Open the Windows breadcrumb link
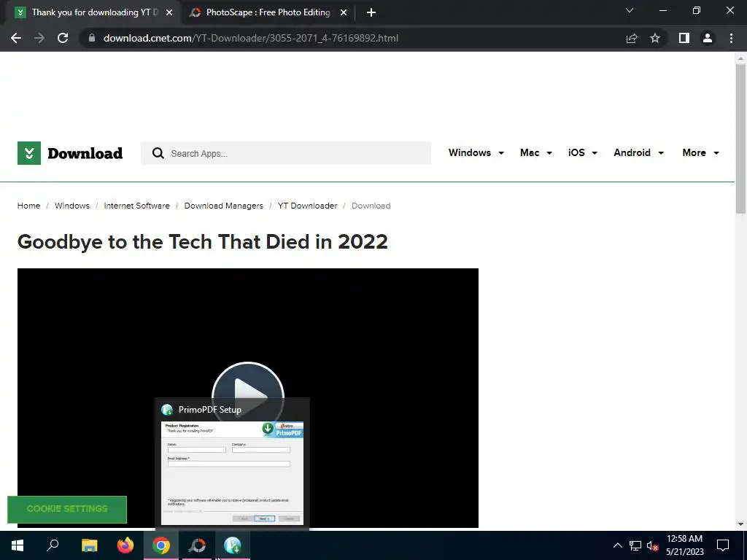The width and height of the screenshot is (747, 560). (x=72, y=206)
